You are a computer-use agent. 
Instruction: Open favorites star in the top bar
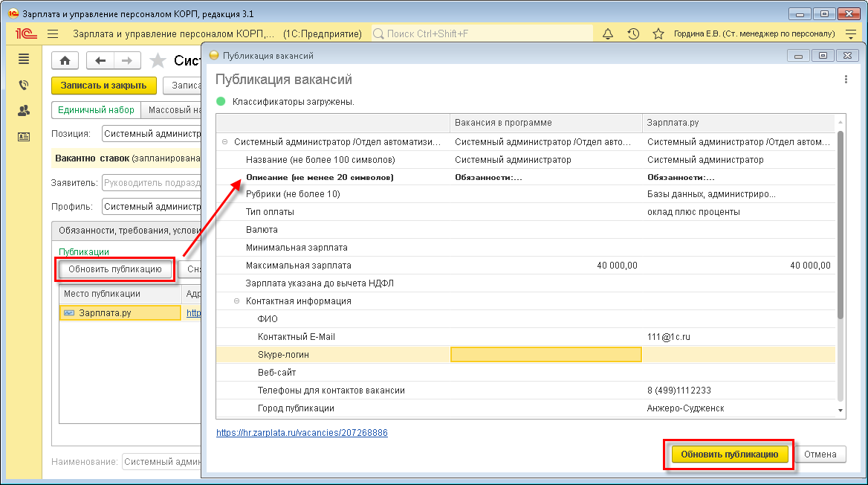[x=658, y=33]
